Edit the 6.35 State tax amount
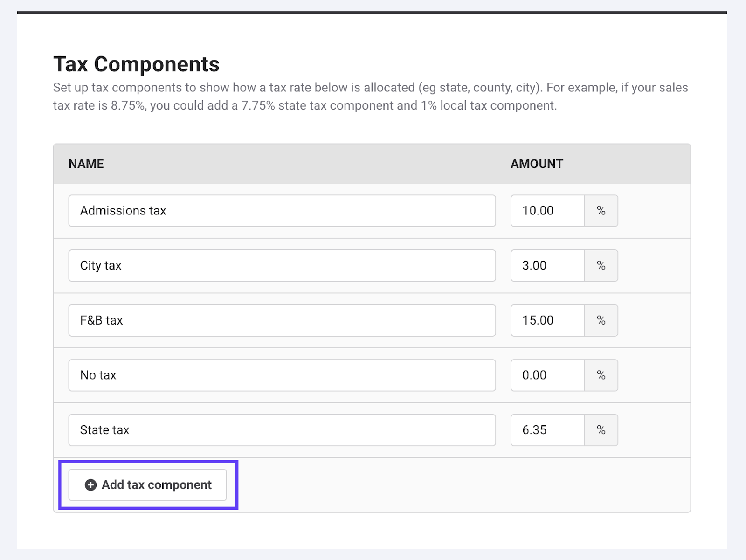Viewport: 746px width, 560px height. (547, 430)
